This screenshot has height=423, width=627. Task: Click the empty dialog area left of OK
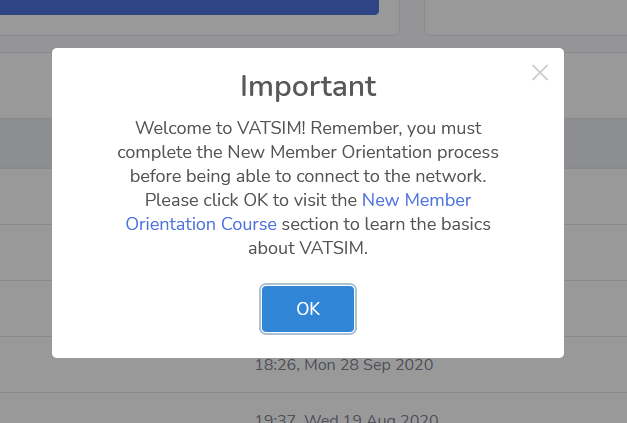tap(150, 310)
